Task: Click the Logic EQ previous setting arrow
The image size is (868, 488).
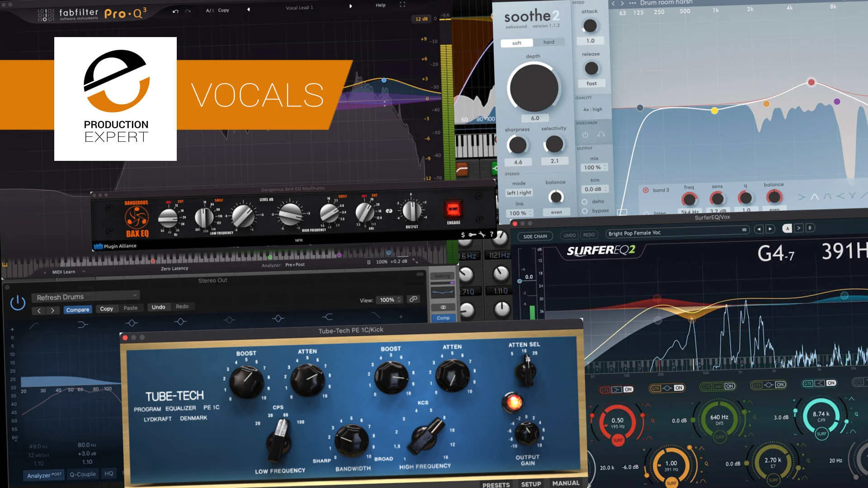Action: point(39,310)
